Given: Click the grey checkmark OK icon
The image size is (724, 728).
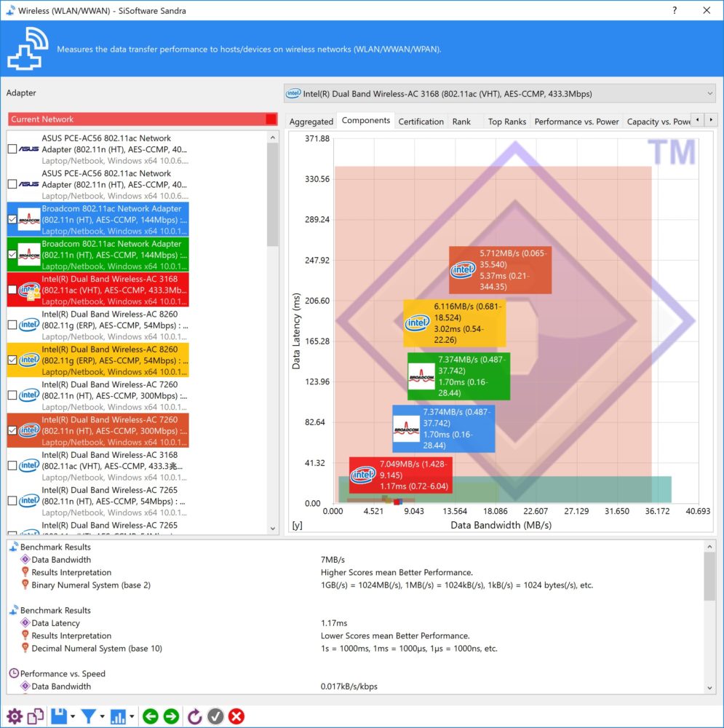Looking at the screenshot, I should point(215,716).
